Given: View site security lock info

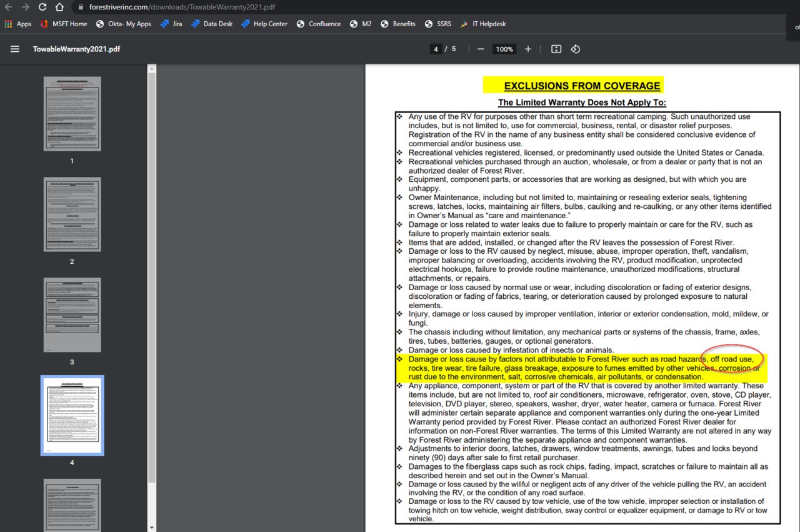Looking at the screenshot, I should [x=81, y=7].
